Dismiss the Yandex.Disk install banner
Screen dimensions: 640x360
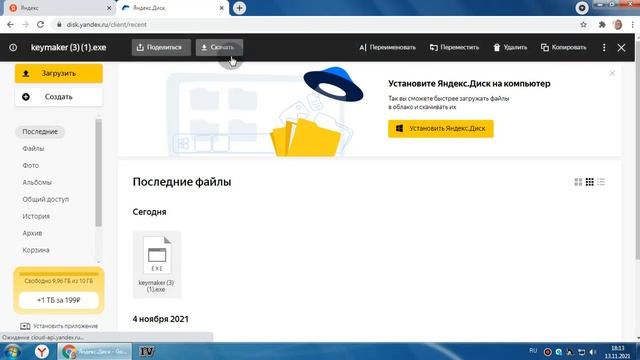(612, 73)
